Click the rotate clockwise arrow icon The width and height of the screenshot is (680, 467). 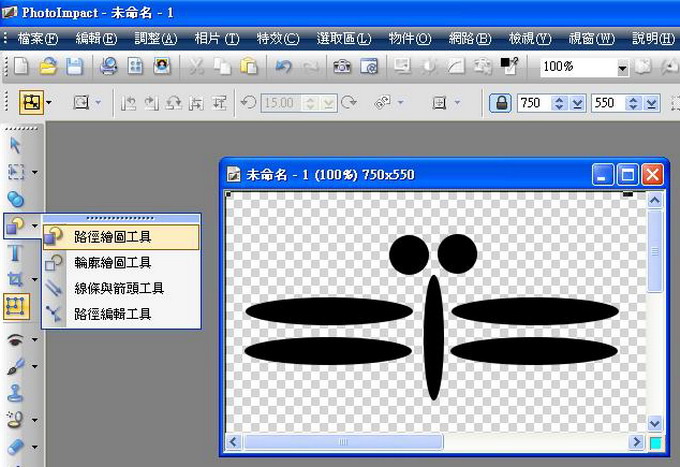point(349,103)
